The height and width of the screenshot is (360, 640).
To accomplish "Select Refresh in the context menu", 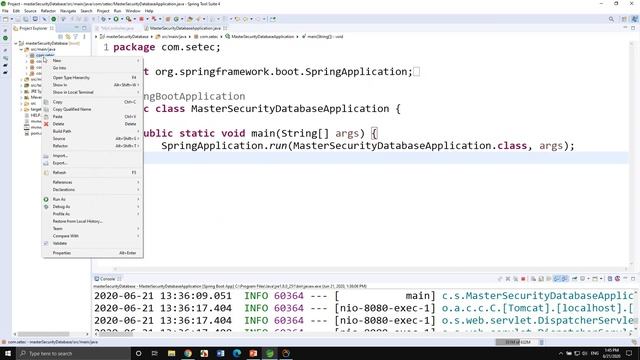I will tap(93, 173).
